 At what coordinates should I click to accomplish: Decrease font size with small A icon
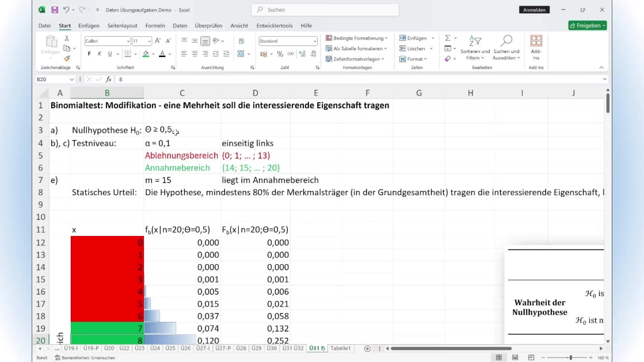pos(169,41)
